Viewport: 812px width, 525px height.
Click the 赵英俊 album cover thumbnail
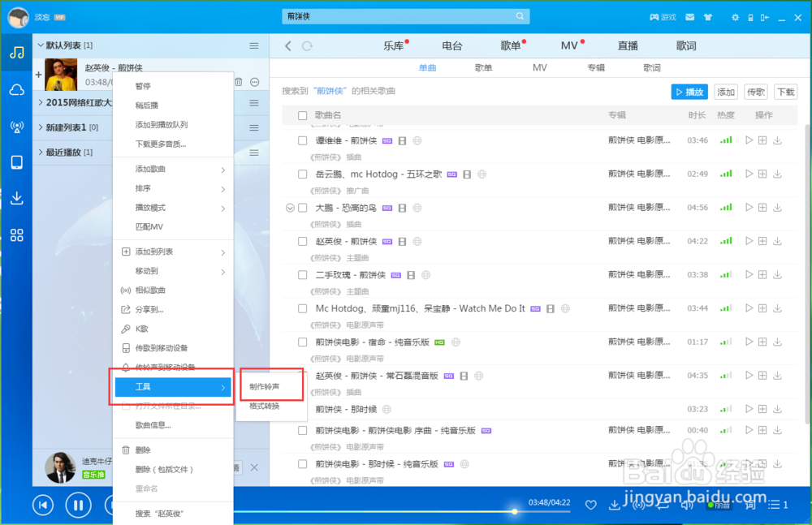(x=61, y=75)
